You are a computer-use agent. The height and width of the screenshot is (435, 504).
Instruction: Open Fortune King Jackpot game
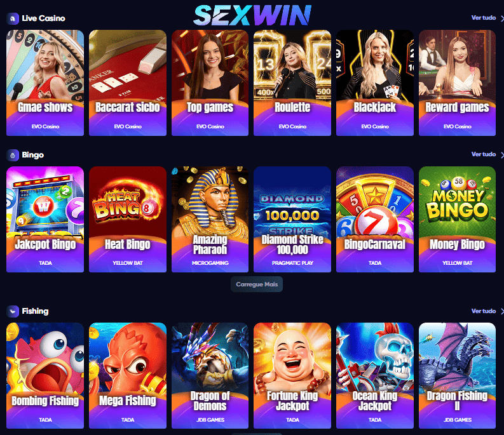click(292, 375)
